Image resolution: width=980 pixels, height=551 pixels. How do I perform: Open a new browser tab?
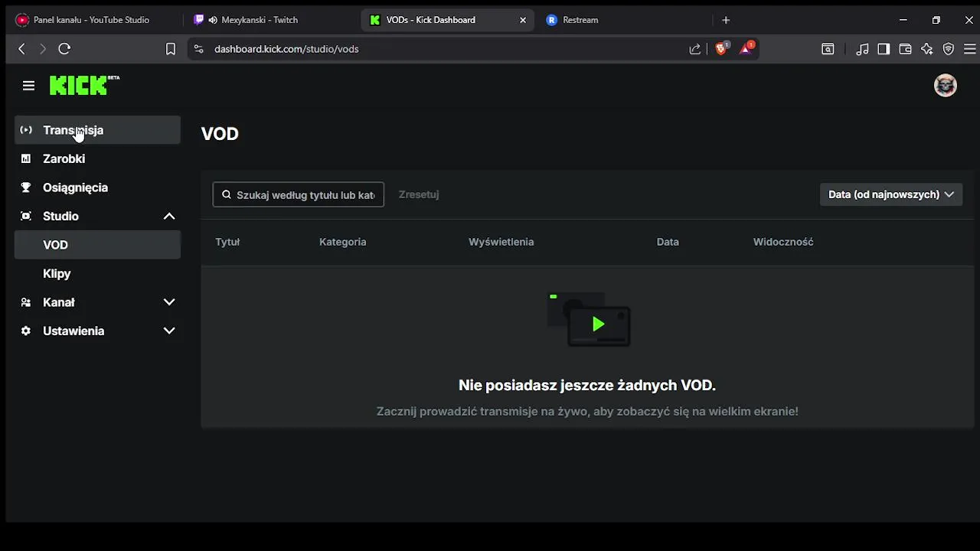point(726,20)
